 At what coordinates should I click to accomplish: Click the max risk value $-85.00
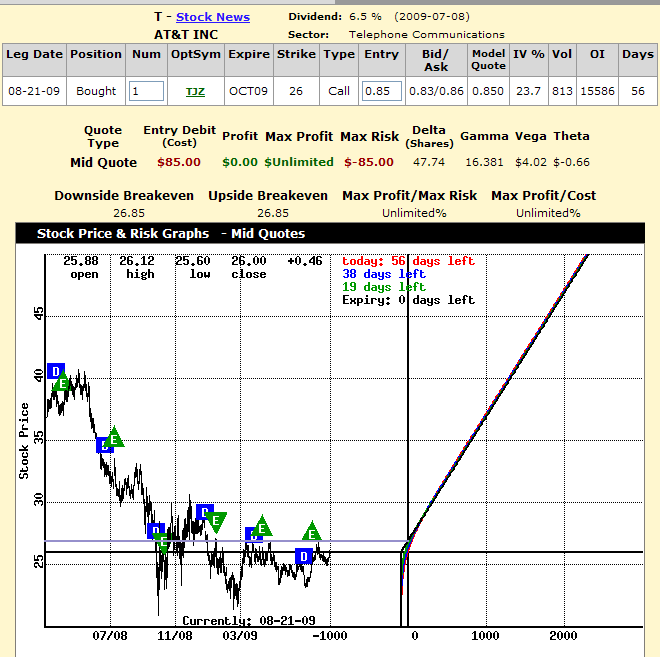click(369, 162)
